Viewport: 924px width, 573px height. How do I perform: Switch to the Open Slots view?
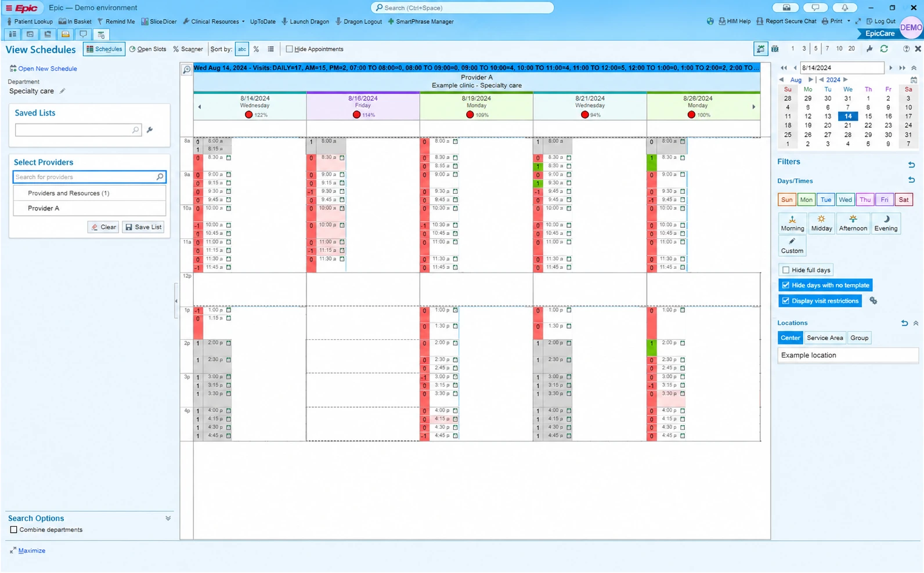pos(147,49)
